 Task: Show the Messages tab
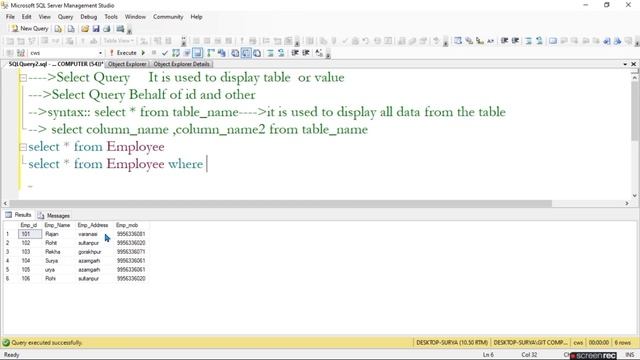[54, 216]
